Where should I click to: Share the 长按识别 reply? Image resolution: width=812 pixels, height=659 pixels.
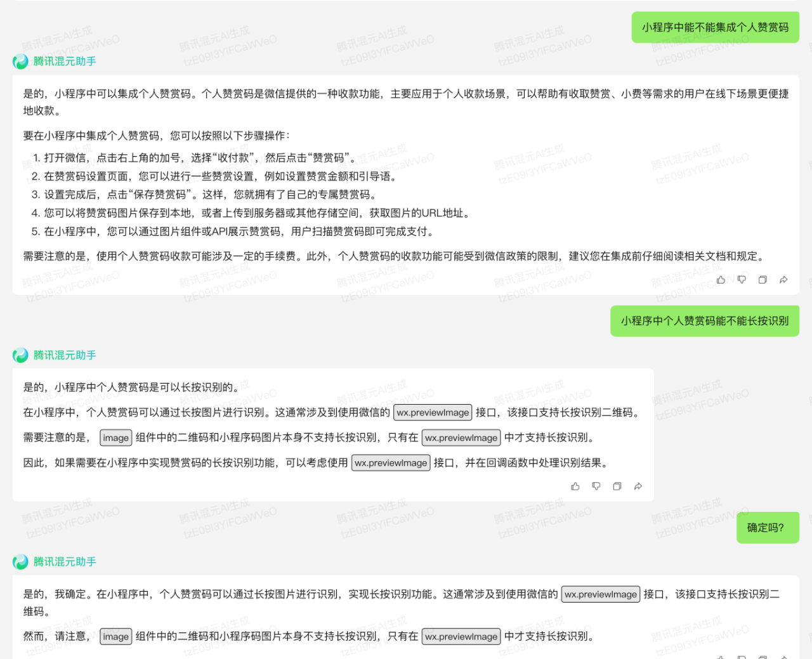tap(638, 486)
